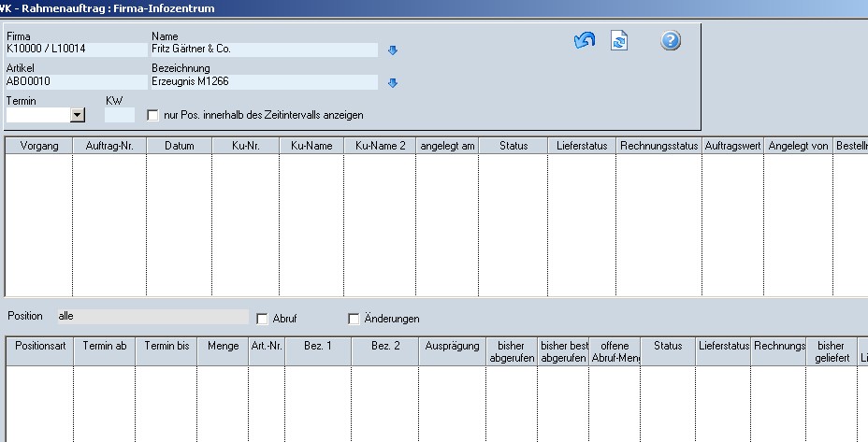Click the Positionsart column header
The image size is (868, 442).
pyautogui.click(x=40, y=346)
